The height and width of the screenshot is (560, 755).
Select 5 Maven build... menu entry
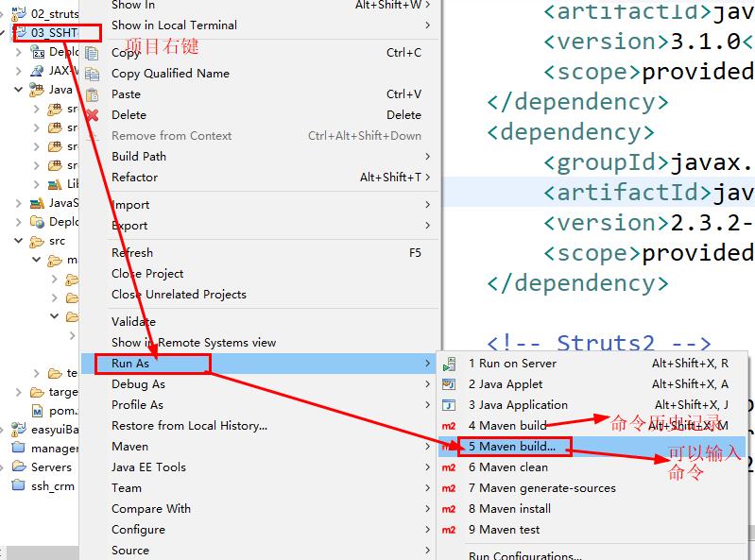pyautogui.click(x=592, y=447)
